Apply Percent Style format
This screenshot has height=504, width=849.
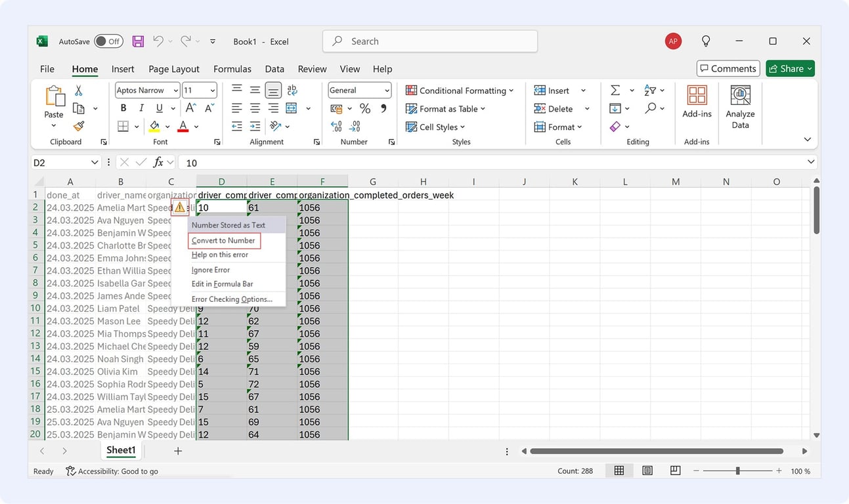point(365,108)
